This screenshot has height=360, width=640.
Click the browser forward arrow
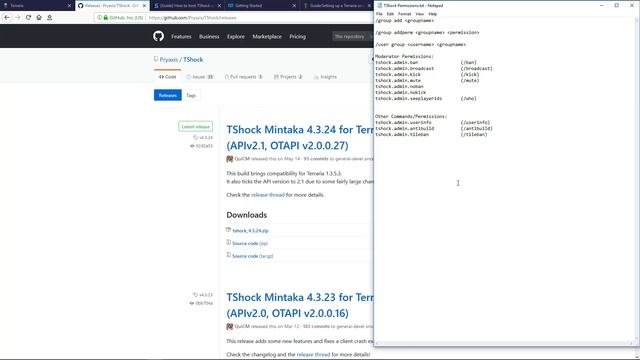point(17,18)
